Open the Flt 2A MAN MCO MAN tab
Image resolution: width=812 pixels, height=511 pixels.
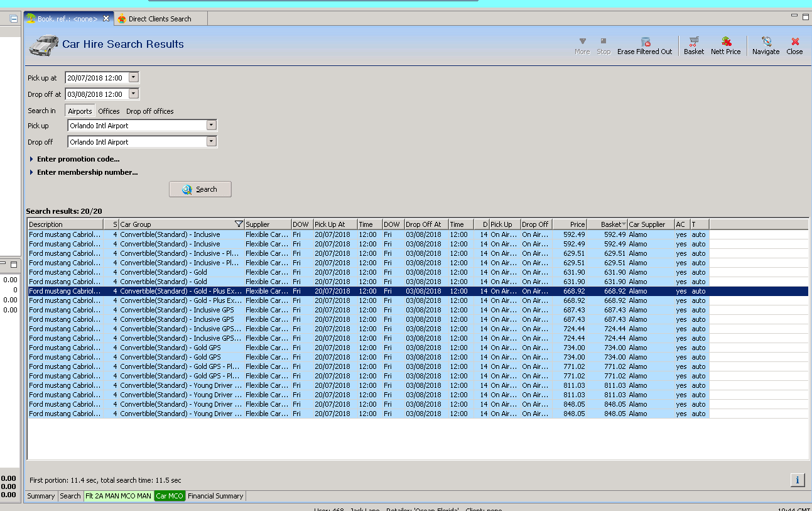point(118,496)
